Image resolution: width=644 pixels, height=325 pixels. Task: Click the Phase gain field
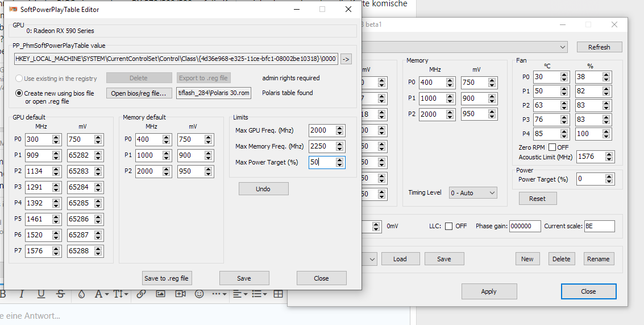[525, 226]
